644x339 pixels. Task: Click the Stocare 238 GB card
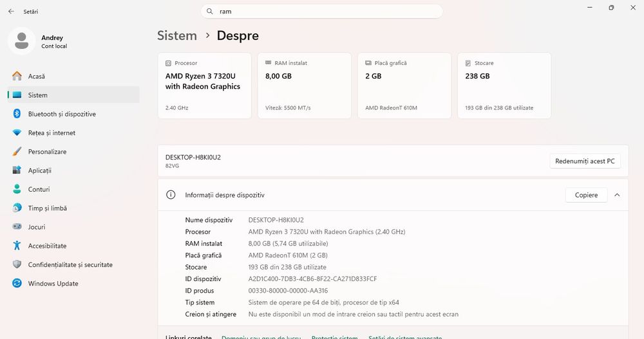(x=504, y=86)
